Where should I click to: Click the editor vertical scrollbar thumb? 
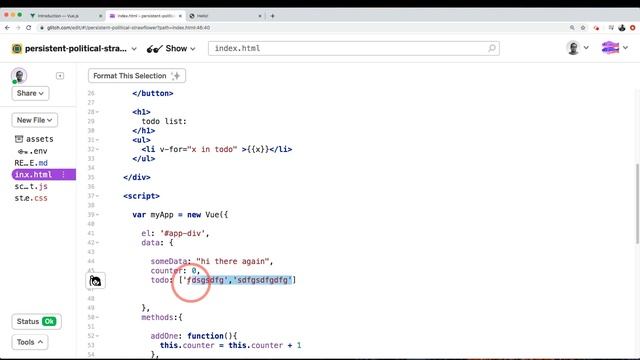(638, 204)
